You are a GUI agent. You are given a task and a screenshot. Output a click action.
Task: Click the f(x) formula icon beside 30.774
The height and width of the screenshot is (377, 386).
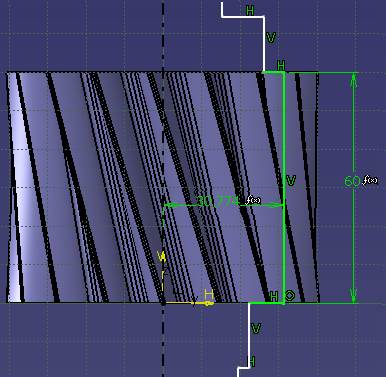point(253,200)
